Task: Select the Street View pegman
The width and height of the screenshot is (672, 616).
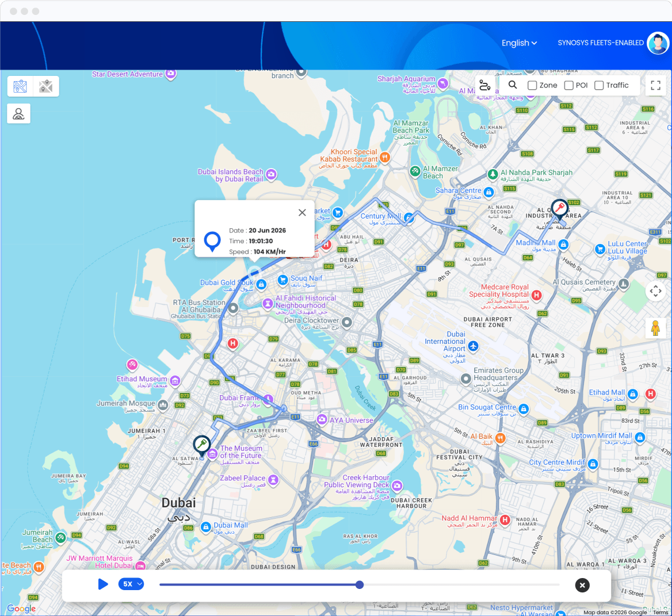Action: click(655, 328)
